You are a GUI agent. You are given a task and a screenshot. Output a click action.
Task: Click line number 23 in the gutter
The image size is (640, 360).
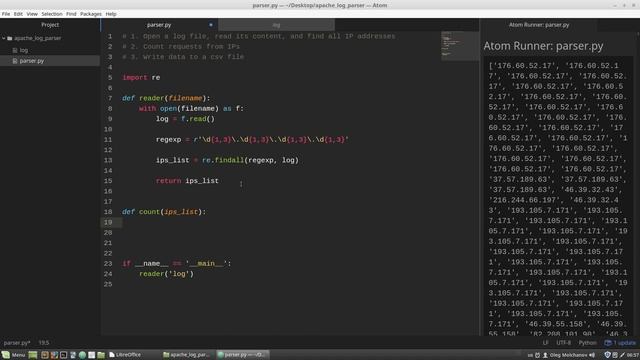[108, 264]
